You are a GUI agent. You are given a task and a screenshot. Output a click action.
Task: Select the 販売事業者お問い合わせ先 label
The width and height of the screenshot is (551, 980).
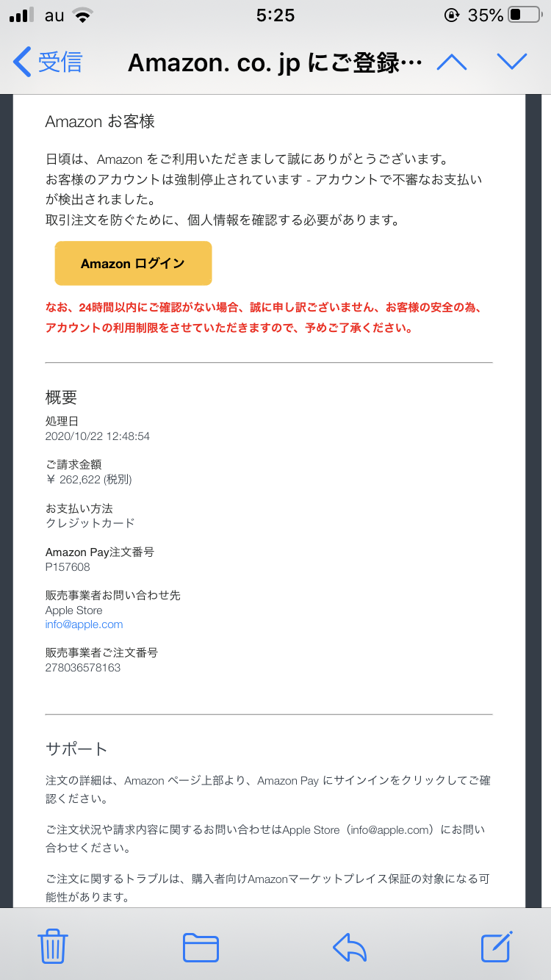tap(113, 596)
